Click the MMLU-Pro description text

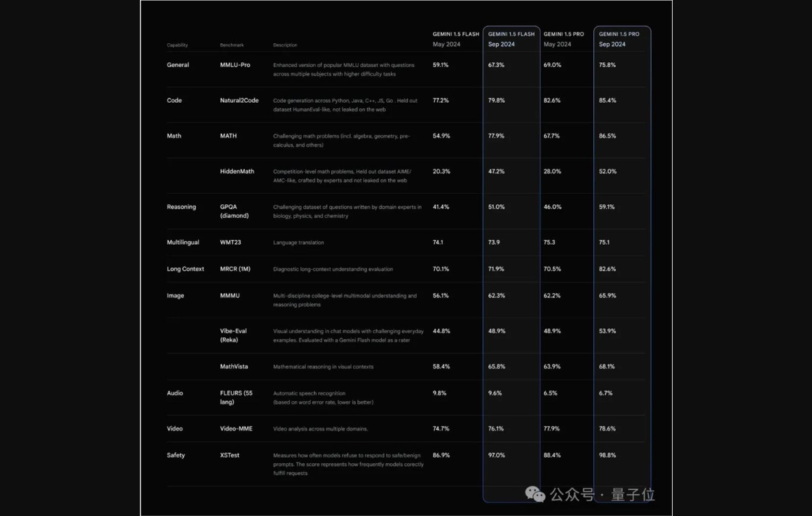point(344,69)
